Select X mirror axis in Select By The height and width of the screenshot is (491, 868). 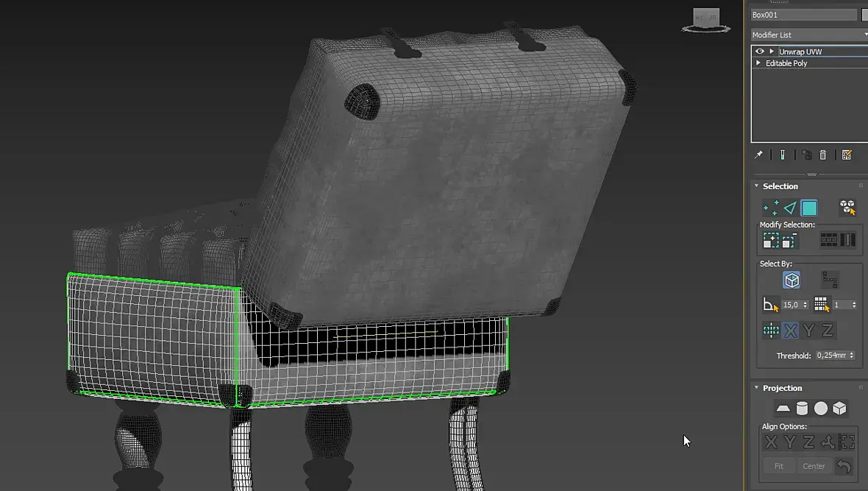(x=791, y=331)
